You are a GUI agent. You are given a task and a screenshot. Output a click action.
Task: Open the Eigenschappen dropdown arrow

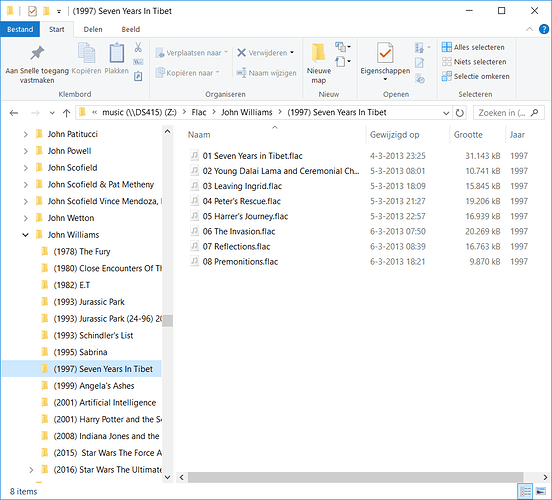pyautogui.click(x=385, y=79)
